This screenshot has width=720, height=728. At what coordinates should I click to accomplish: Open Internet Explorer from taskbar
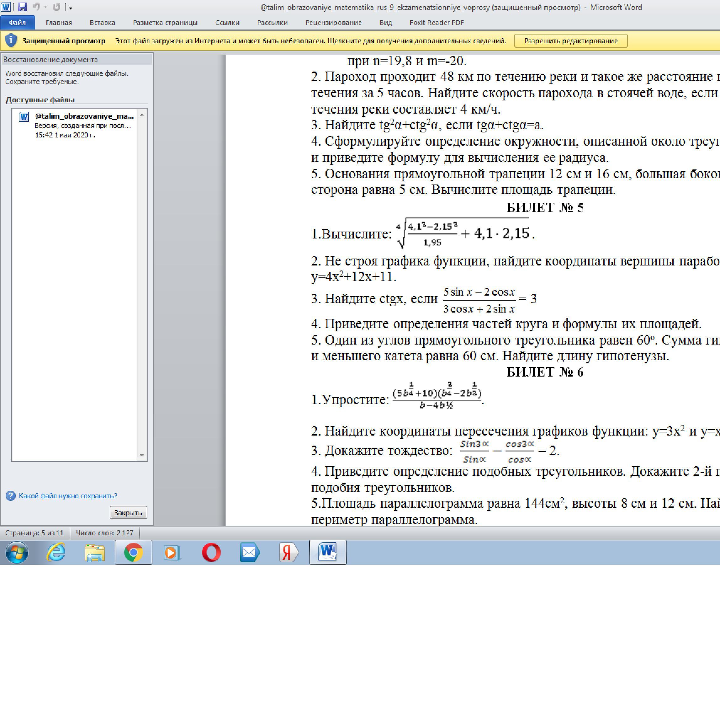click(x=56, y=552)
